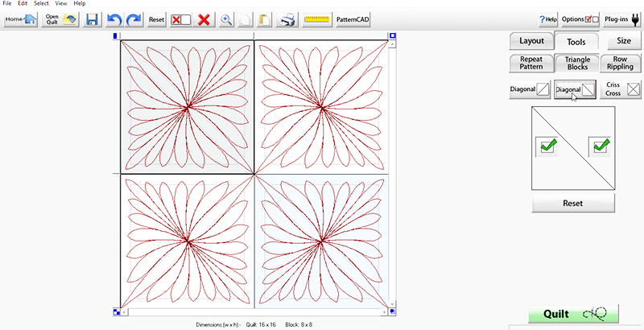The height and width of the screenshot is (330, 644).
Task: Click the red X delete icon
Action: coord(204,19)
